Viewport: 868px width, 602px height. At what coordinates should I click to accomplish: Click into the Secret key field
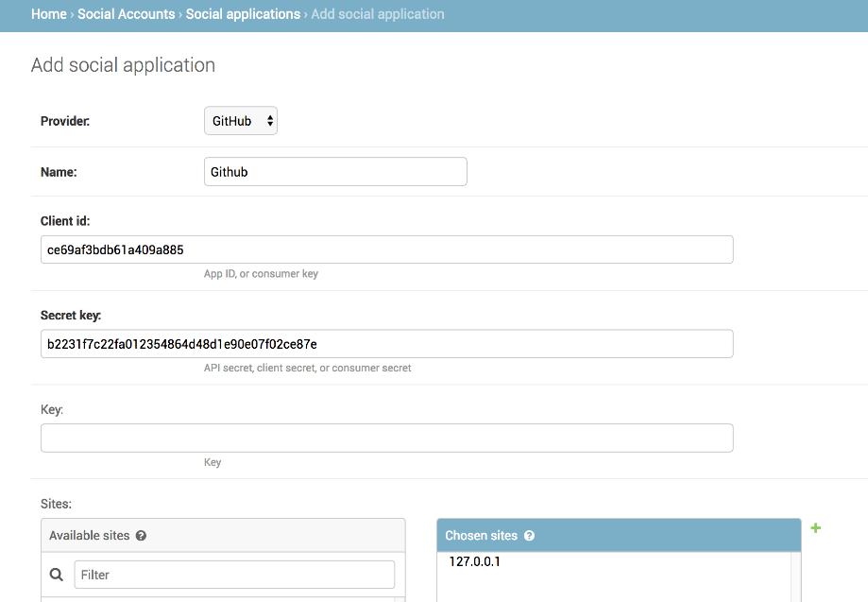(387, 344)
